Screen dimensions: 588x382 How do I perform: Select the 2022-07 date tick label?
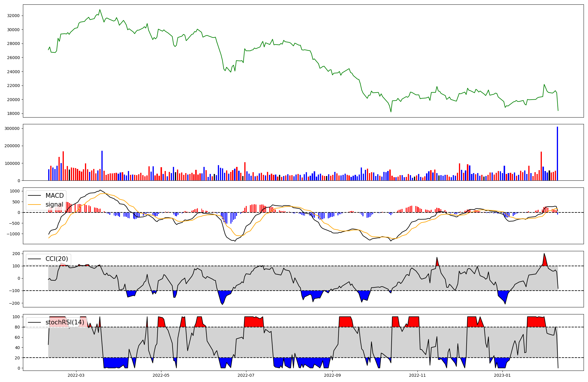pos(246,375)
